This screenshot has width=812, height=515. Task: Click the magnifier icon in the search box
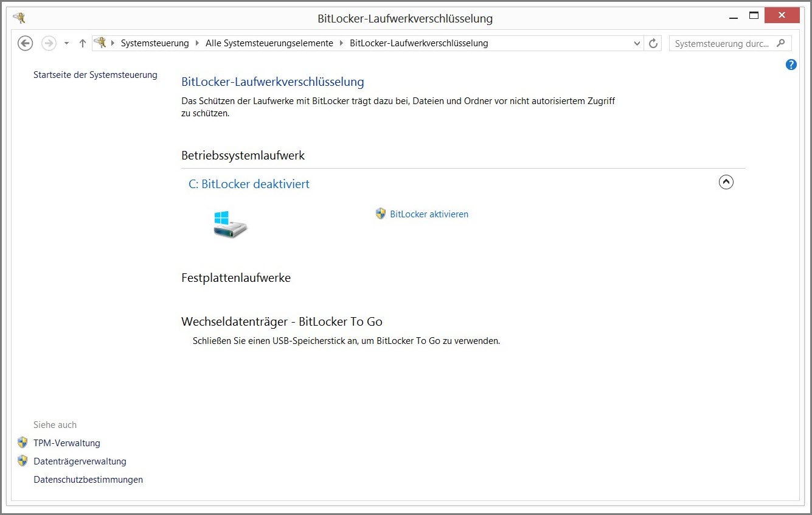coord(782,43)
